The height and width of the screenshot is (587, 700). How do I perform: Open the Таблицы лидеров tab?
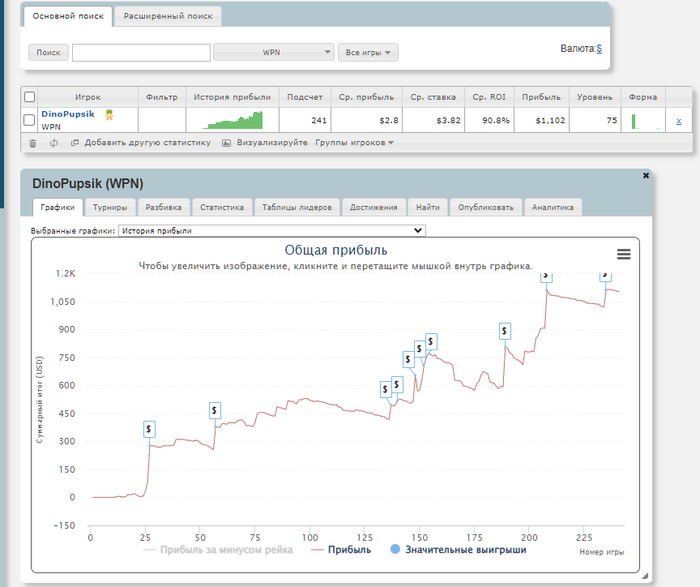(297, 207)
